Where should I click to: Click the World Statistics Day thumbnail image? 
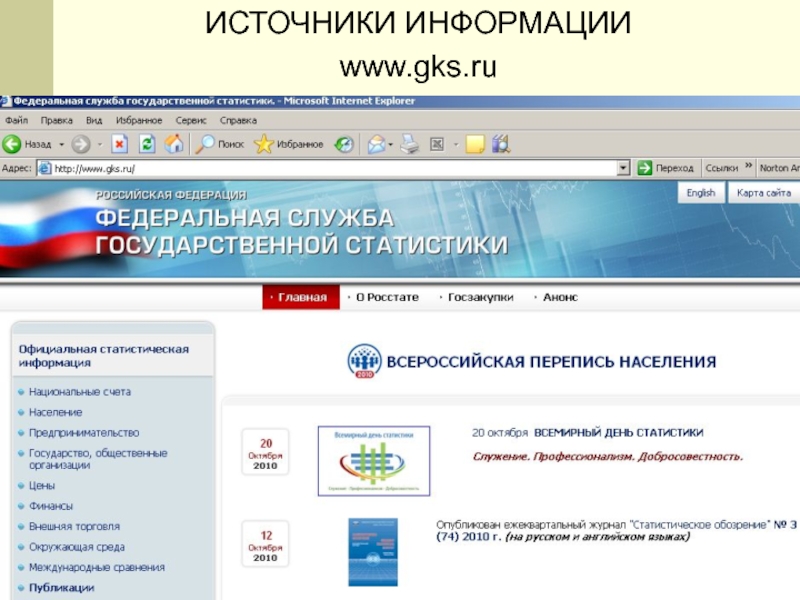[x=374, y=461]
